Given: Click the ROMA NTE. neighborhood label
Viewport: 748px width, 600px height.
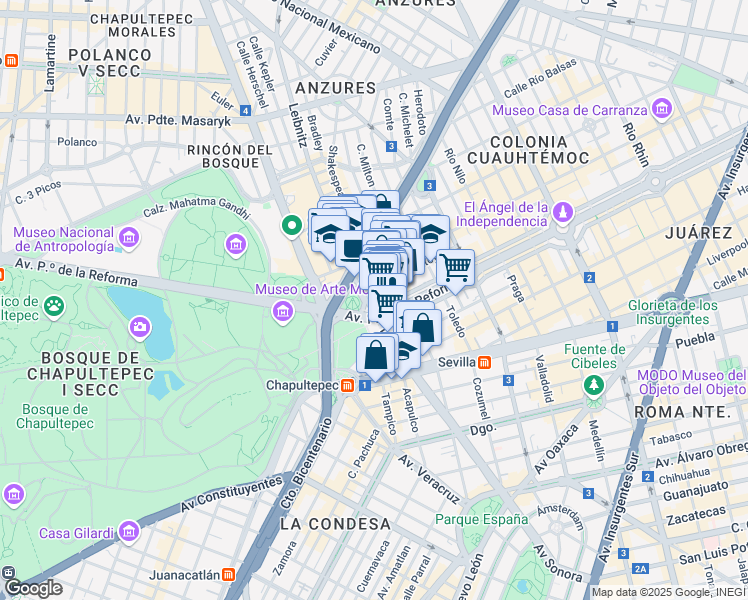Looking at the screenshot, I should pyautogui.click(x=683, y=412).
